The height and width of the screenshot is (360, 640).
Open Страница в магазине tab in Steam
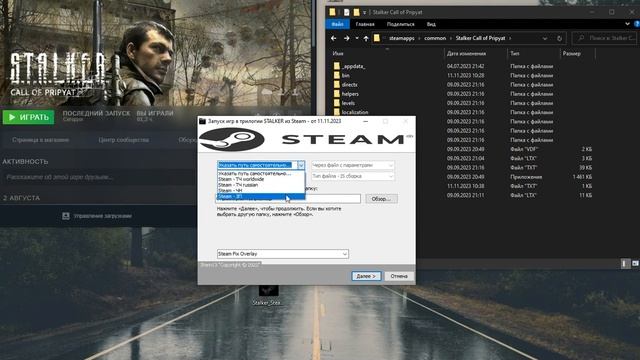40,140
